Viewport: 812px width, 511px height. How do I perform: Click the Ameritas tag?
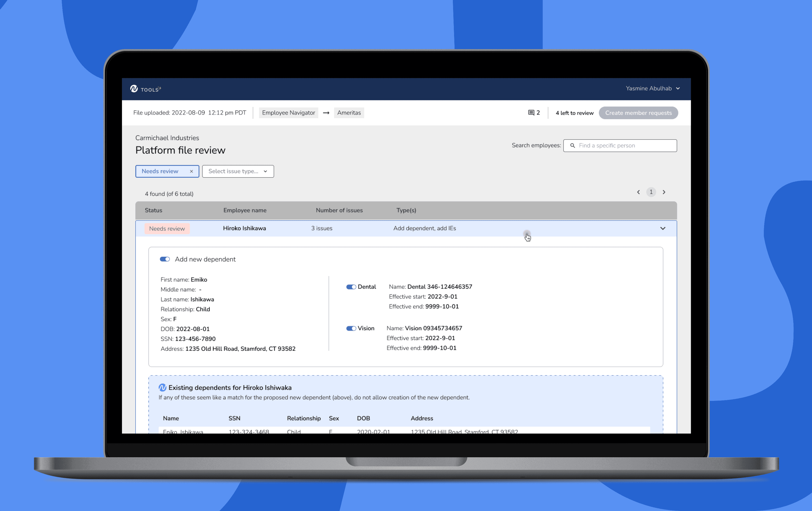pos(349,113)
